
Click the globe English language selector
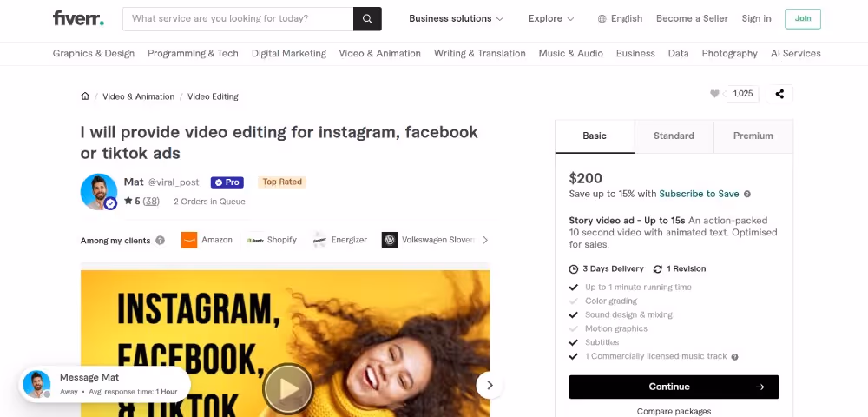[x=620, y=18]
